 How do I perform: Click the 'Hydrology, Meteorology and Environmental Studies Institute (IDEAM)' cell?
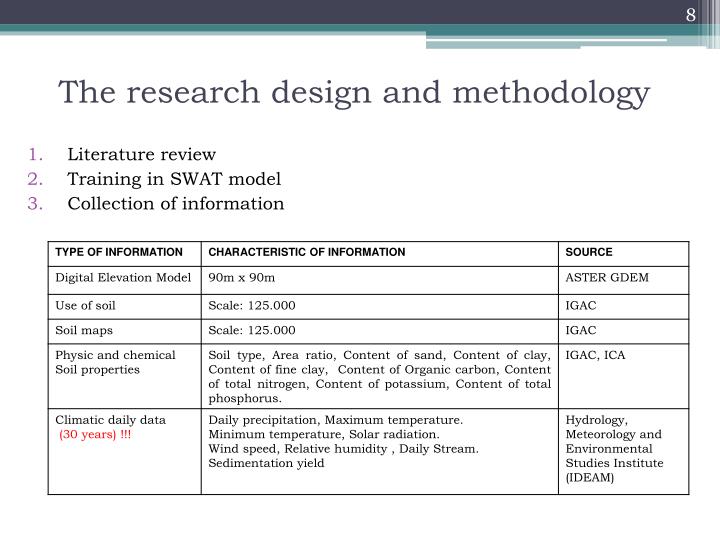coord(624,451)
